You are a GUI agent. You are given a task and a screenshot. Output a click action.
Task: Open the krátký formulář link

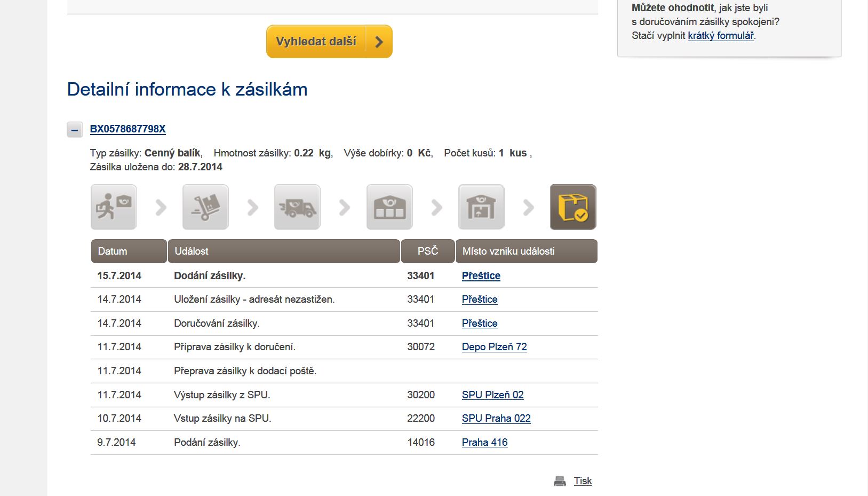(720, 36)
